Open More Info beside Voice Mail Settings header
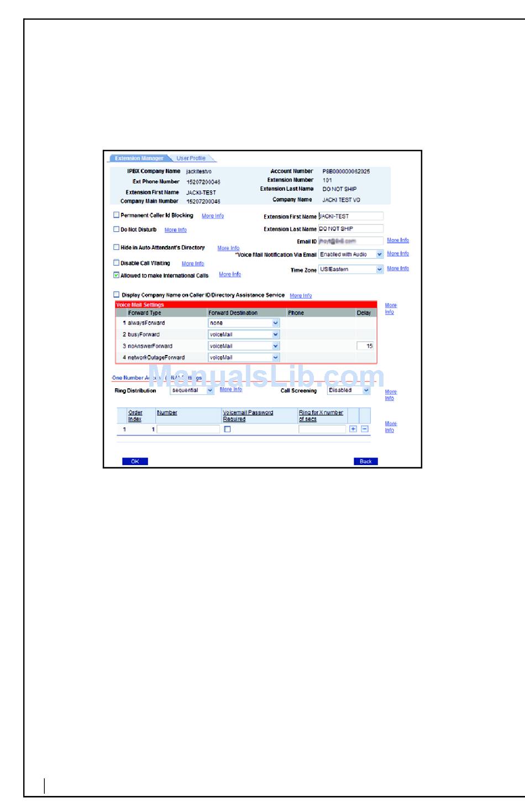525x812 pixels. click(391, 309)
